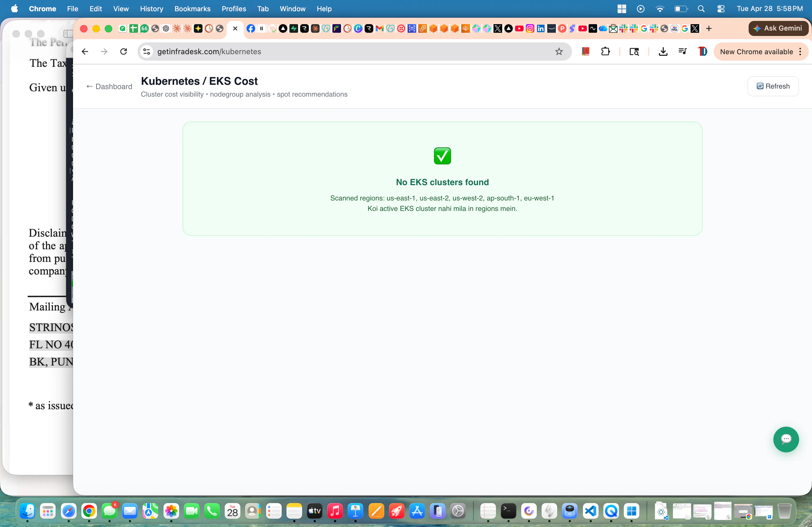Open System Settings from the Dock
This screenshot has width=812, height=527.
458,511
